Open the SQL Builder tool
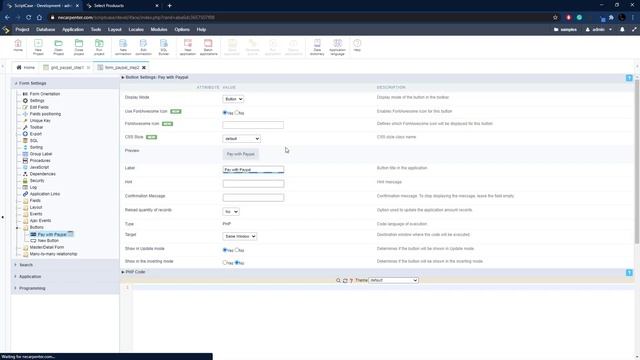Image resolution: width=640 pixels, height=360 pixels. [164, 47]
